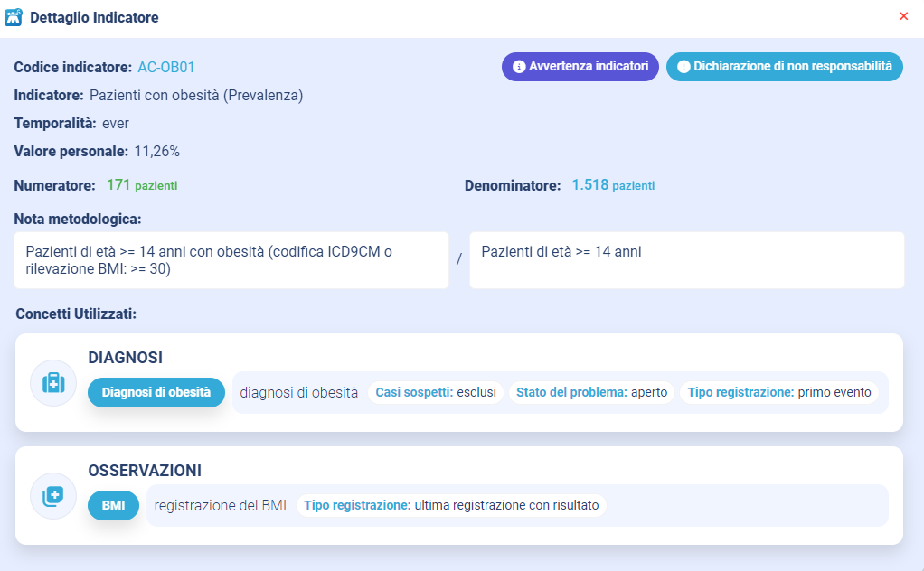Click the Diagnosi medical kit icon
This screenshot has height=571, width=924.
pos(53,383)
